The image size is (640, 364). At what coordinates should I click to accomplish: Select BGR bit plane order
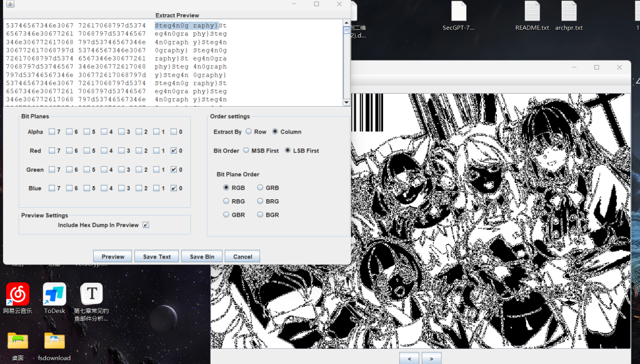[260, 215]
